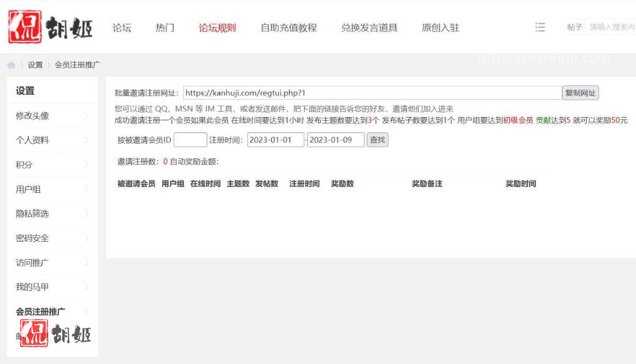
Task: Open the 自助充值教程 page
Action: (288, 28)
